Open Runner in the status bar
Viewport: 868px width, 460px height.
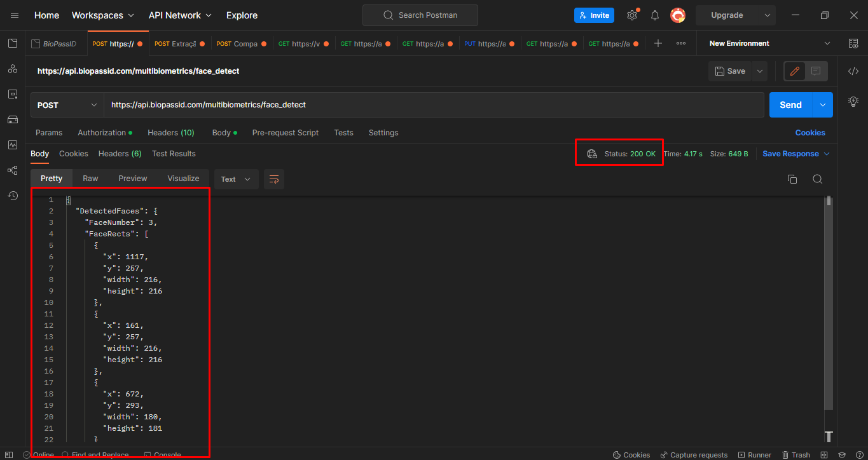(755, 455)
